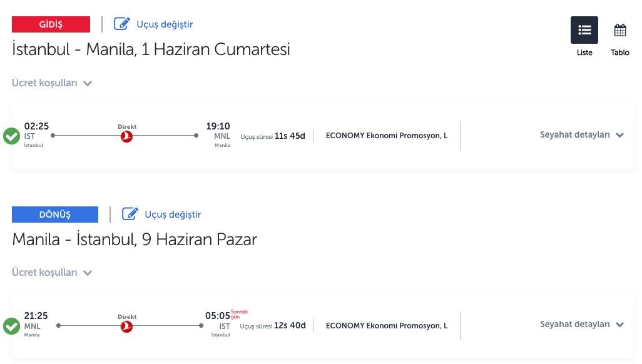Image resolution: width=642 pixels, height=364 pixels.
Task: Click the Liste view icon
Action: point(584,30)
